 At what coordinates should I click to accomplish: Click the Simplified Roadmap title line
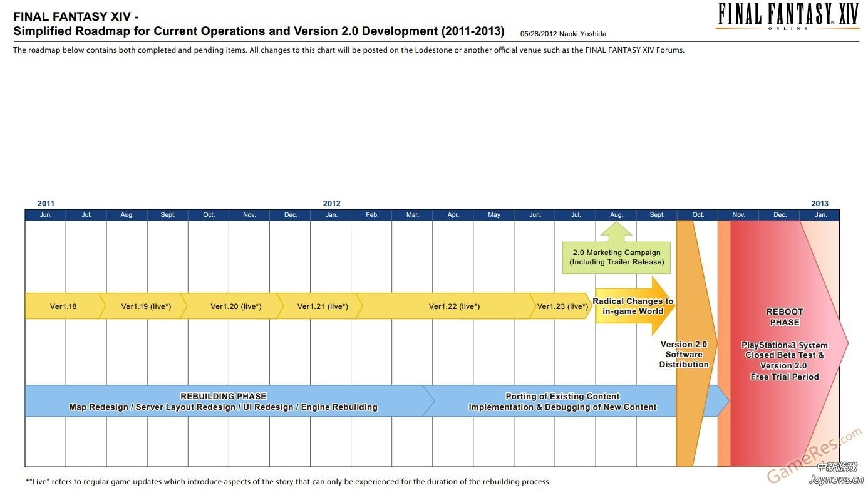tap(259, 31)
